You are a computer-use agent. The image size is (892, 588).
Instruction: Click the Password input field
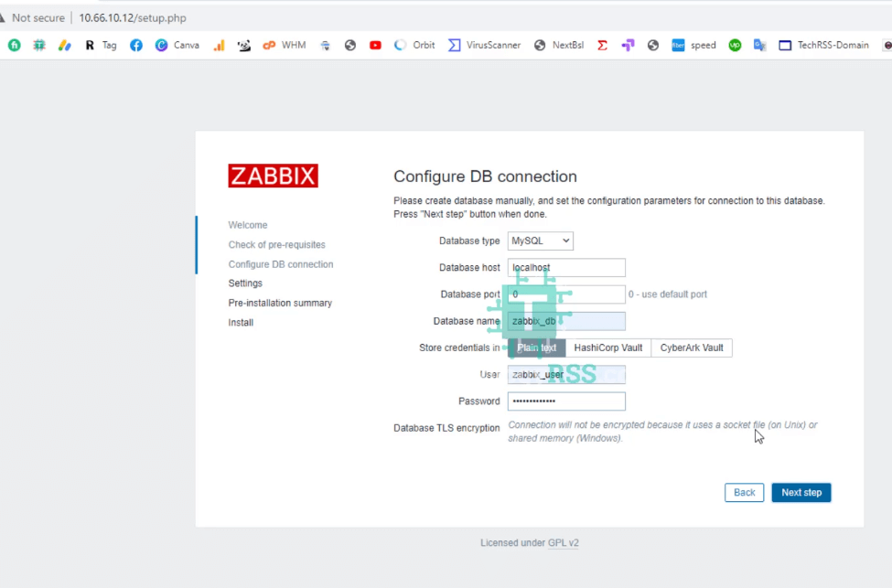pyautogui.click(x=566, y=401)
